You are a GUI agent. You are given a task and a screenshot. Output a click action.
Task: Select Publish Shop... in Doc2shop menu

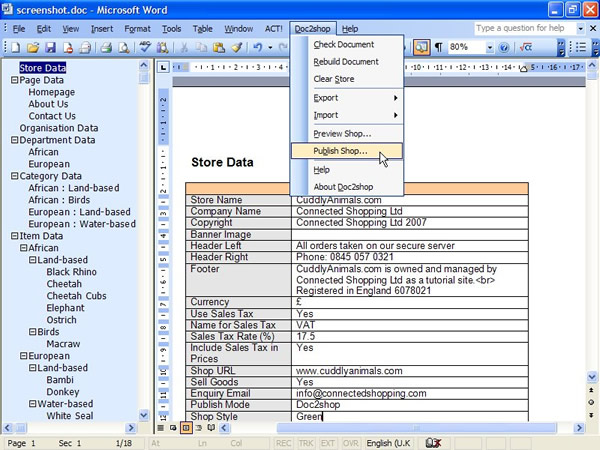(x=347, y=151)
